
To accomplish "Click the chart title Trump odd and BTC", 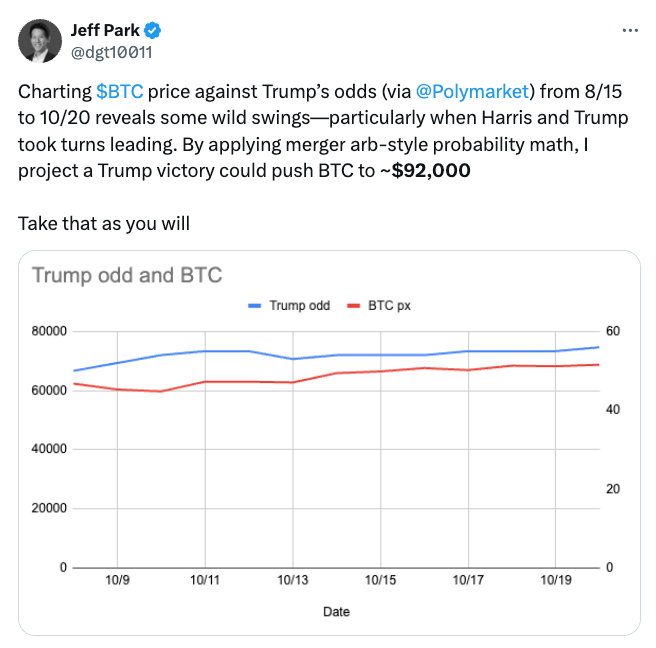I will click(x=127, y=275).
